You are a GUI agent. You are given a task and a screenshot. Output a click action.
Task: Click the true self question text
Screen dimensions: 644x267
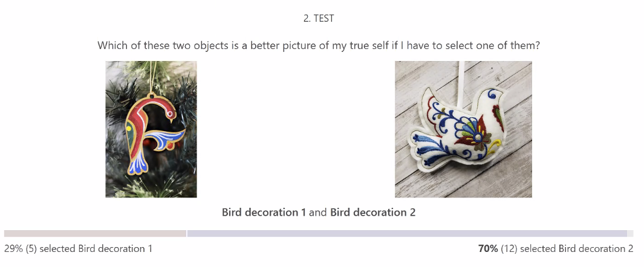319,45
